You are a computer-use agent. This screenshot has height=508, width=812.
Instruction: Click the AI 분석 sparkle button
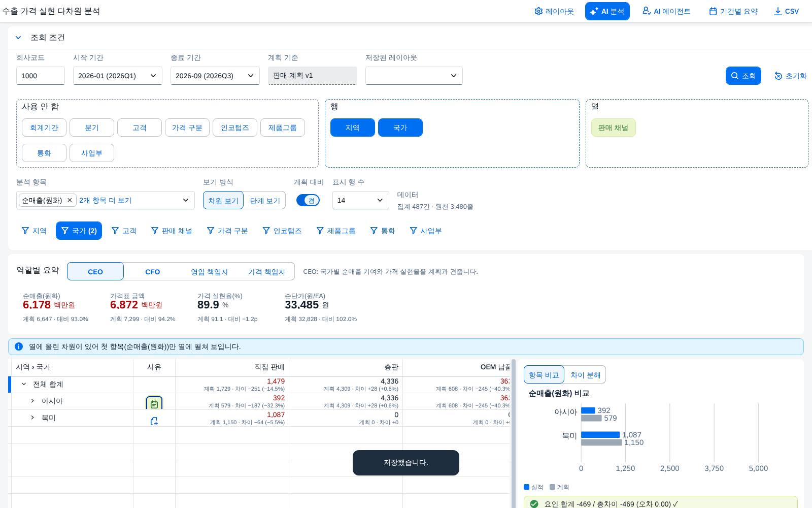coord(607,11)
